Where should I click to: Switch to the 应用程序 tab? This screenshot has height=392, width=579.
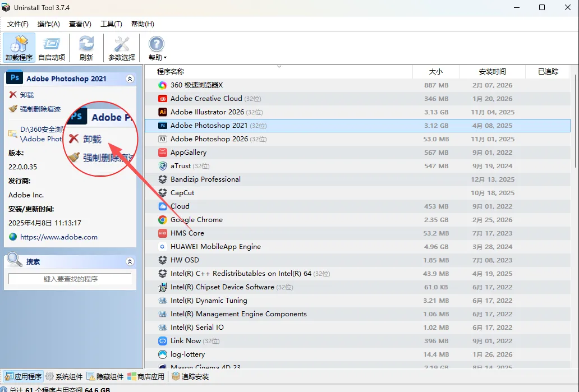[23, 376]
